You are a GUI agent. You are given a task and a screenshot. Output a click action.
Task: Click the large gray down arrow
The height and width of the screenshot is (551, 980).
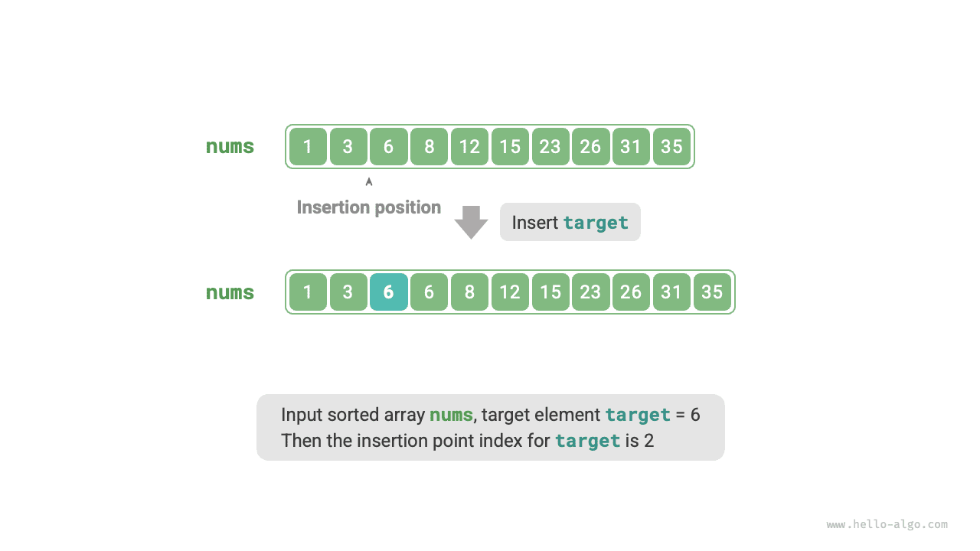471,222
